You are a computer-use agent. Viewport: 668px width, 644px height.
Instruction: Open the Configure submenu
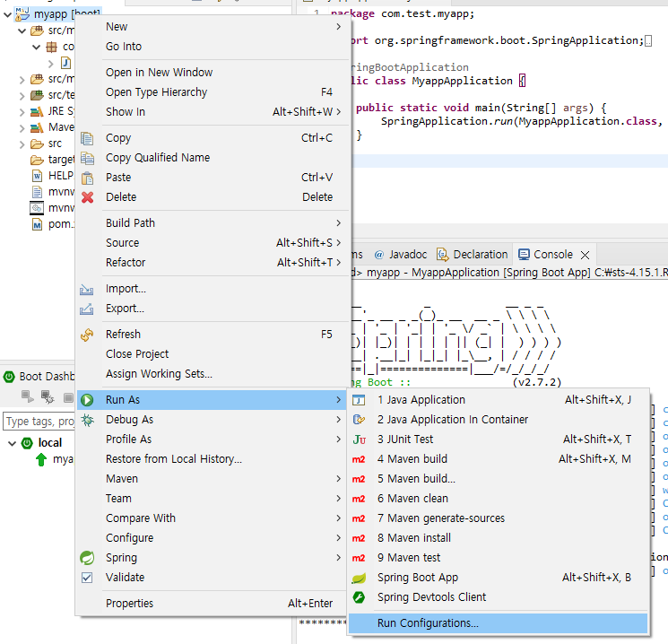click(213, 538)
